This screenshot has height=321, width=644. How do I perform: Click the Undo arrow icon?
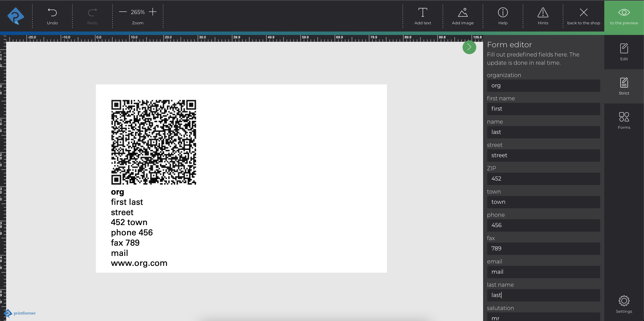(x=52, y=13)
